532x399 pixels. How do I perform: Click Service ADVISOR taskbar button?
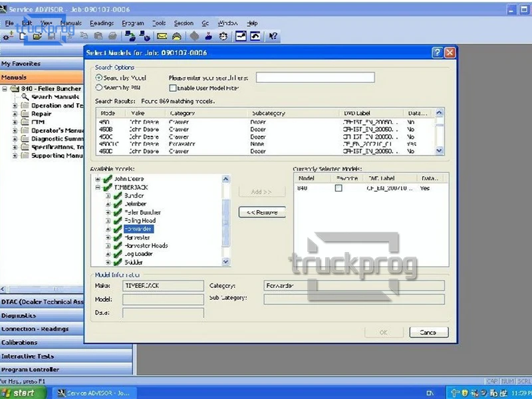coord(96,393)
